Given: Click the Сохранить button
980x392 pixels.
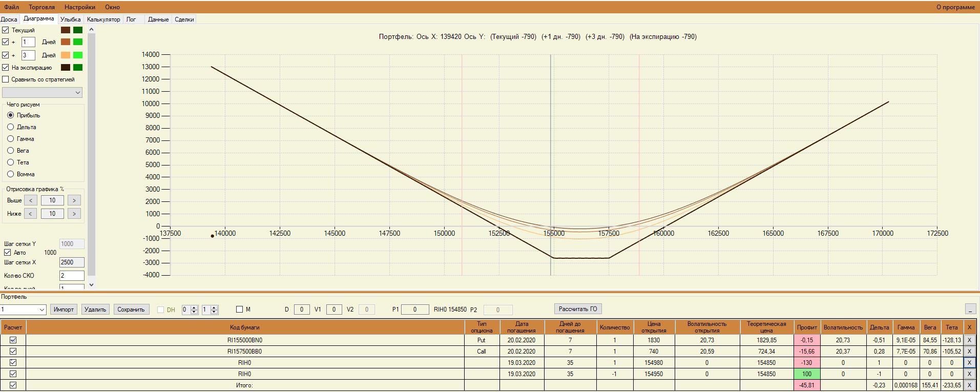Looking at the screenshot, I should [131, 310].
